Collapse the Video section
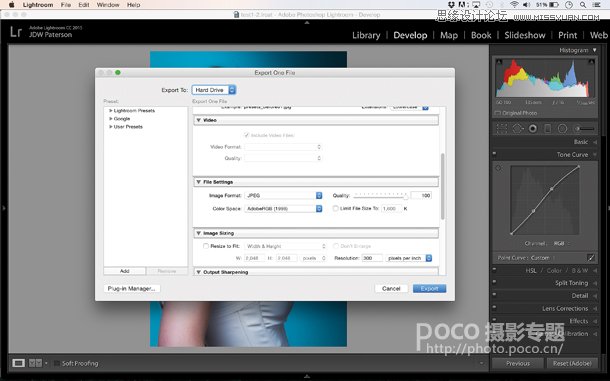Viewport: 610px width, 381px height. (x=198, y=120)
